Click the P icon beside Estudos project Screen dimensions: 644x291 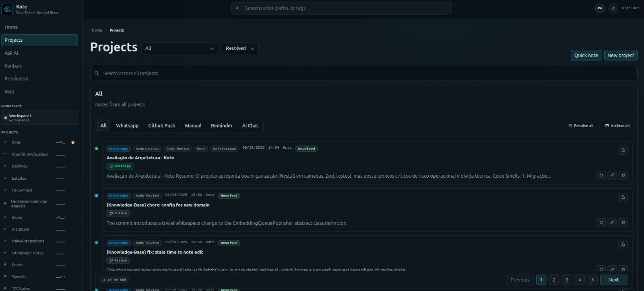[x=5, y=178]
